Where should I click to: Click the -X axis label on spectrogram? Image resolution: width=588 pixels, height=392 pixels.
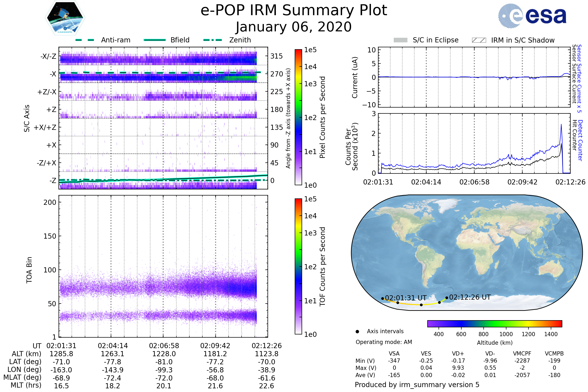click(53, 74)
